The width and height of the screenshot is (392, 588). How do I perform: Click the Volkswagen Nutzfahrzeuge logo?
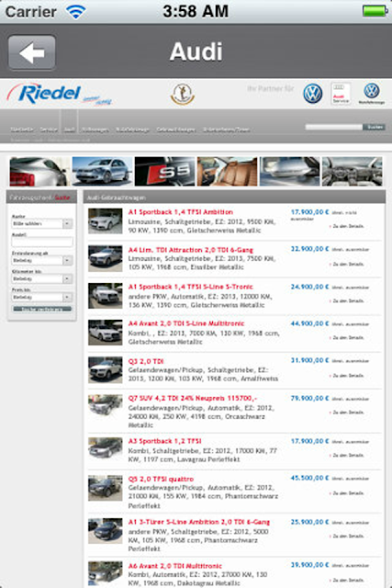[x=372, y=94]
